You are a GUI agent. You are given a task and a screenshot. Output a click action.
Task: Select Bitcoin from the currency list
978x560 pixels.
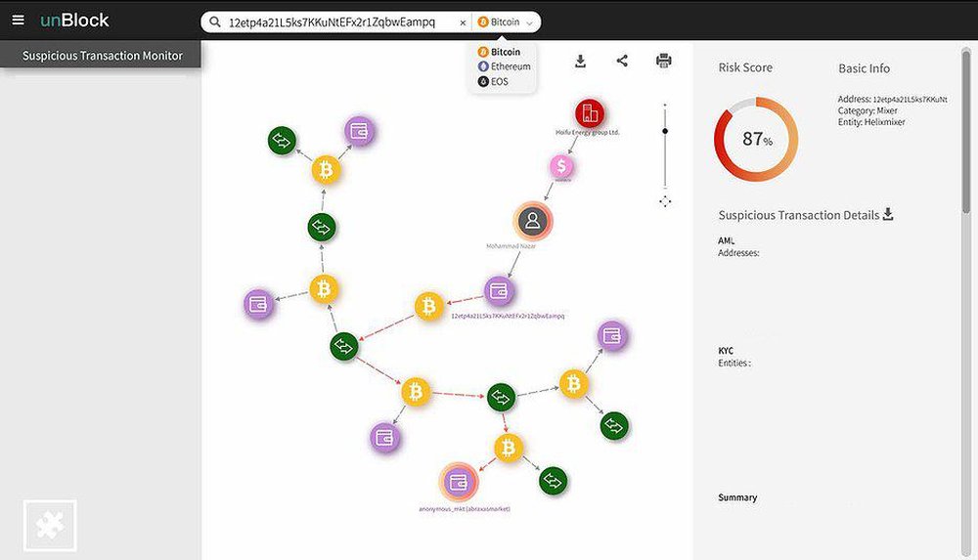pyautogui.click(x=499, y=52)
